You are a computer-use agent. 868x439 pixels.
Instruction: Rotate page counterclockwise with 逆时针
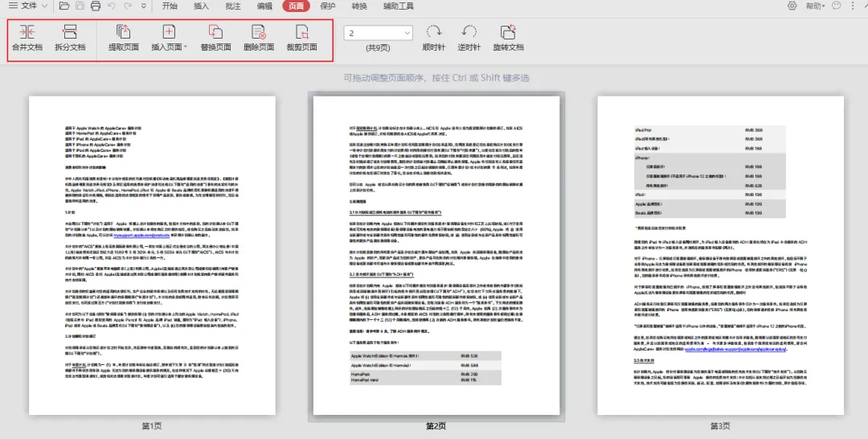coord(469,39)
